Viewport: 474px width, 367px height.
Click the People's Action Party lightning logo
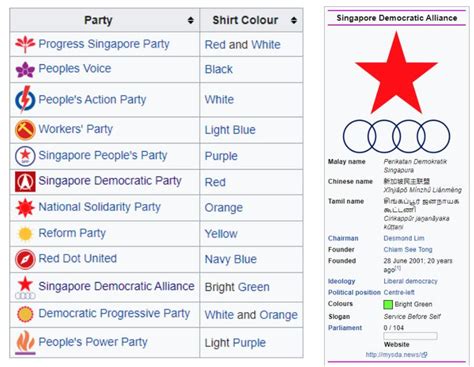(x=25, y=99)
